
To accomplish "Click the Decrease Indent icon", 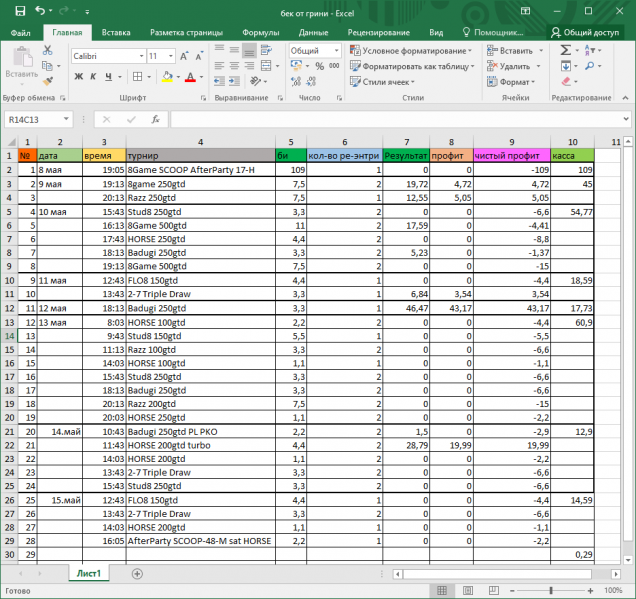I will tap(219, 82).
